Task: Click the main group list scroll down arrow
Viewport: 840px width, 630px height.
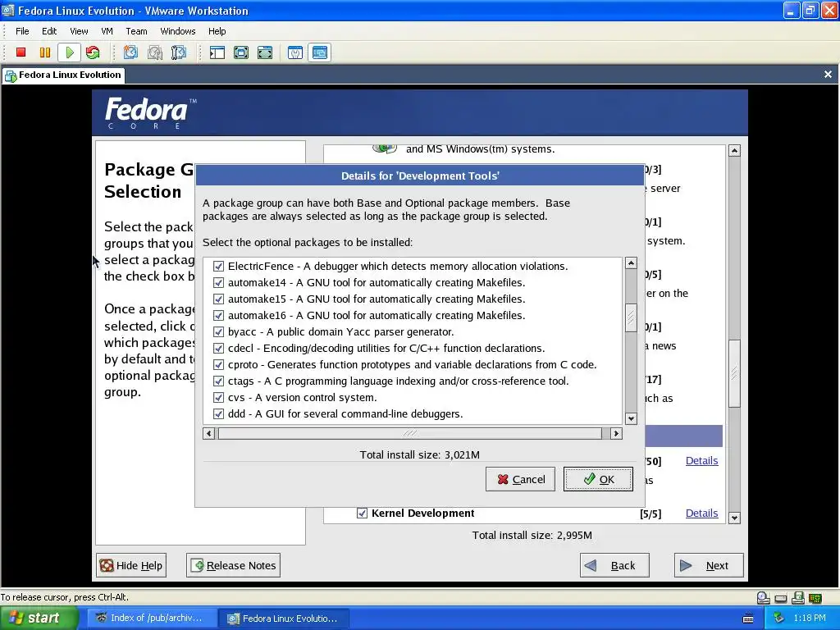Action: pos(734,518)
